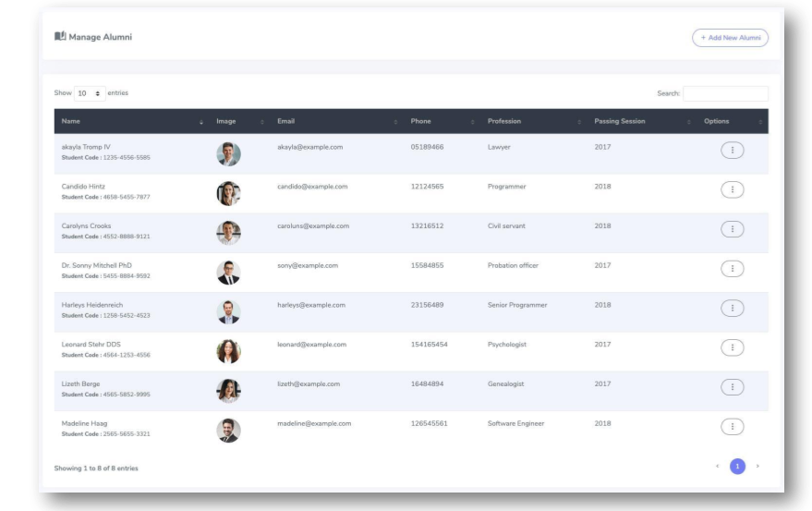The height and width of the screenshot is (511, 812).
Task: Open options menu for akayla Tromp IV
Action: click(x=732, y=151)
